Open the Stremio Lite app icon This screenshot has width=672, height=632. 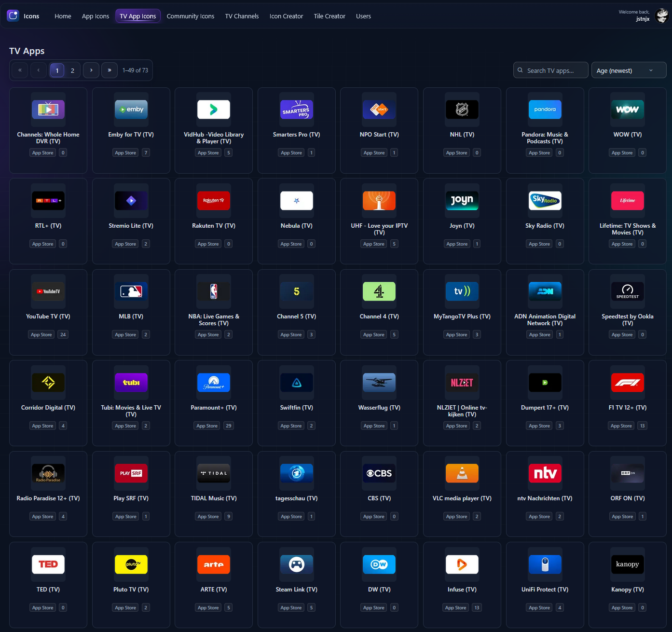[x=131, y=201]
